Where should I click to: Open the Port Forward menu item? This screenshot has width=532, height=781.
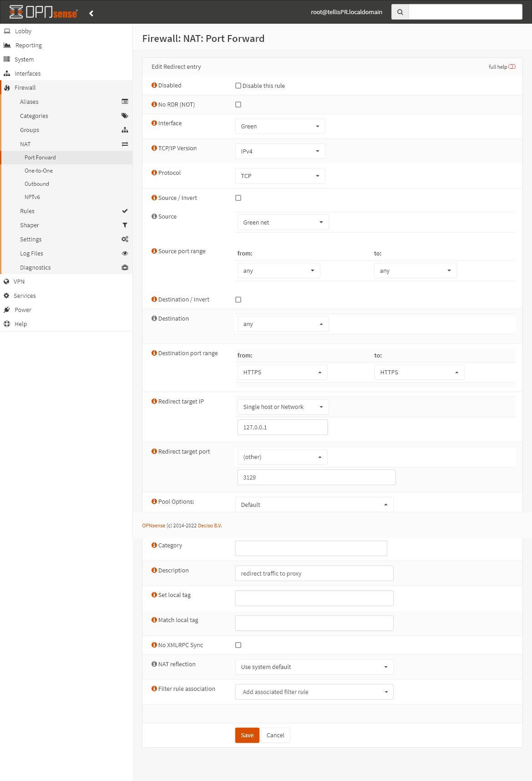click(x=40, y=158)
